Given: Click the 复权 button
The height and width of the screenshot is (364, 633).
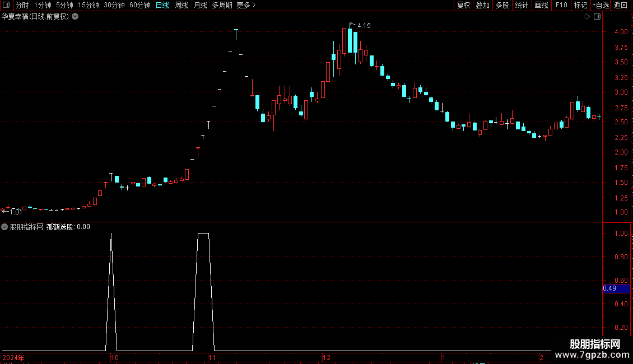Looking at the screenshot, I should pos(463,5).
